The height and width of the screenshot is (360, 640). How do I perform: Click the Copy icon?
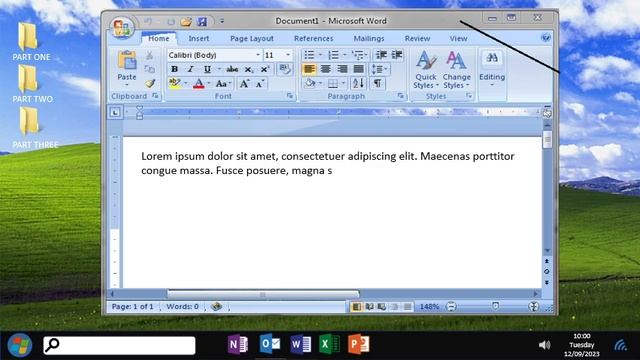click(x=150, y=69)
